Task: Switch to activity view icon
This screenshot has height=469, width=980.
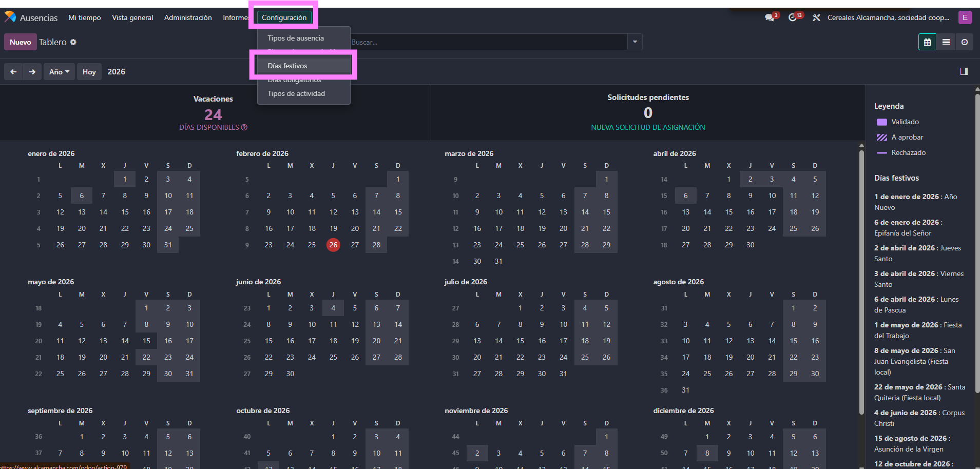Action: pyautogui.click(x=965, y=42)
